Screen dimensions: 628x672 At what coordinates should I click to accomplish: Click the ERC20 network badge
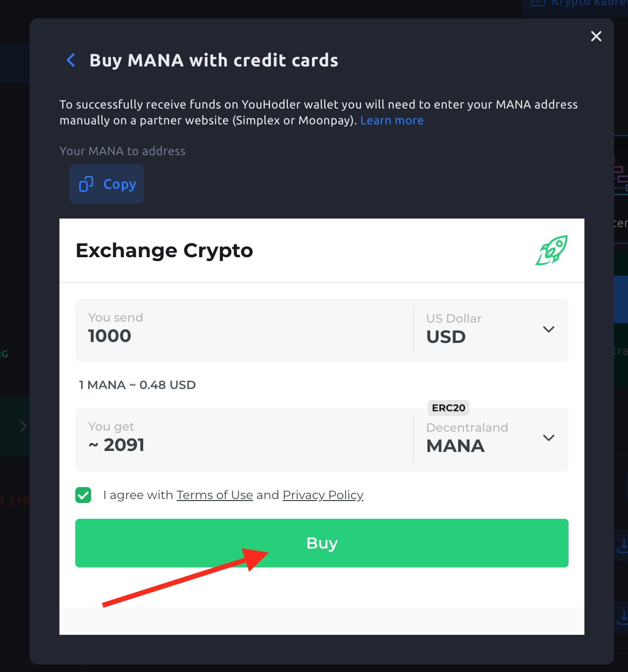(449, 408)
